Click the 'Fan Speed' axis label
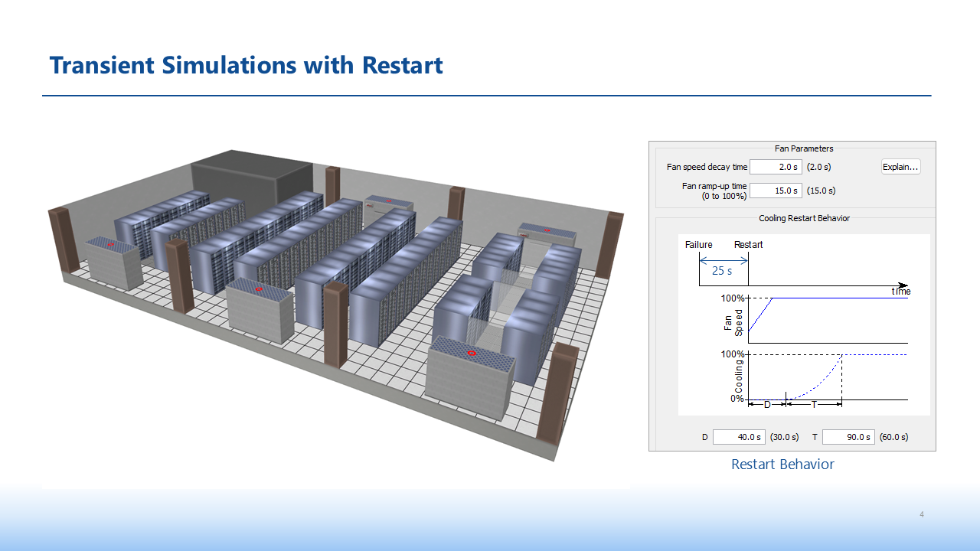The image size is (980, 551). click(x=733, y=322)
